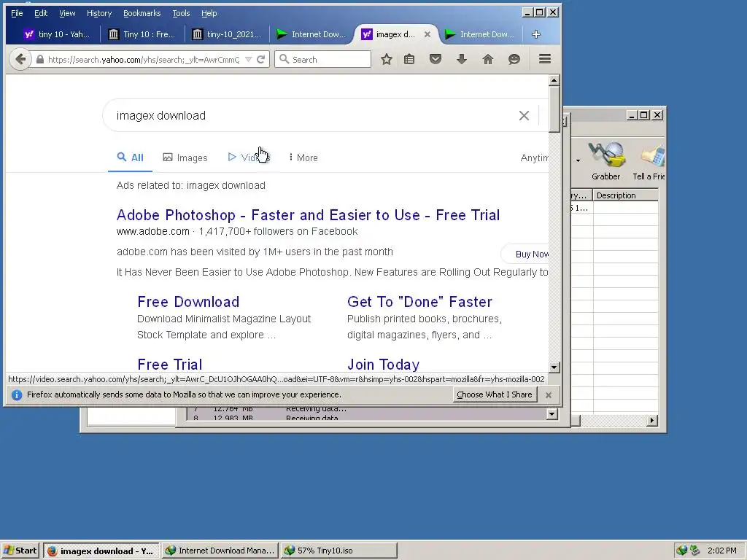Screen dimensions: 747x560
Task: Open a new tab with the plus icon
Action: [536, 34]
